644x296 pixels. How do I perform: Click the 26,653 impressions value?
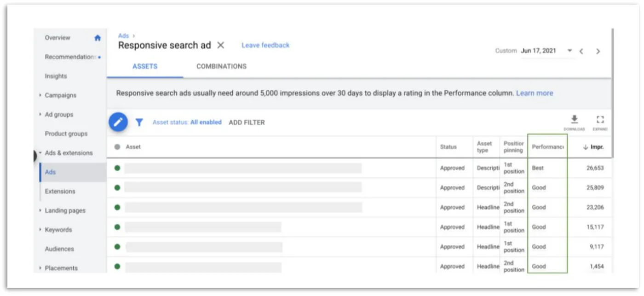click(x=595, y=168)
